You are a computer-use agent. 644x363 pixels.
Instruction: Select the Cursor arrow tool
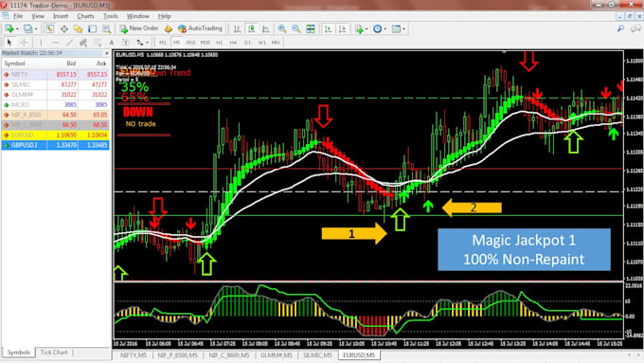(9, 43)
